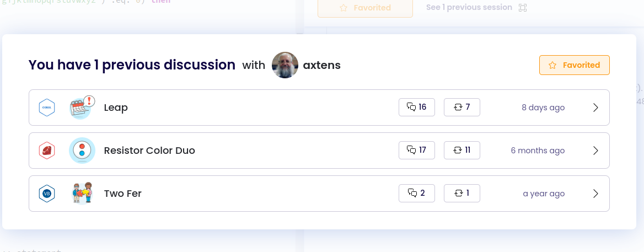Image resolution: width=644 pixels, height=252 pixels.
Task: Click Two Fer's 2 comments badge
Action: [x=417, y=194]
